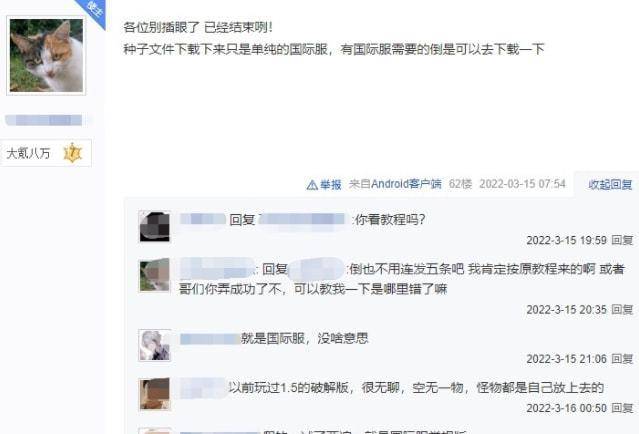The width and height of the screenshot is (639, 434).
Task: Open the fourth commenter's brown avatar
Action: [154, 394]
